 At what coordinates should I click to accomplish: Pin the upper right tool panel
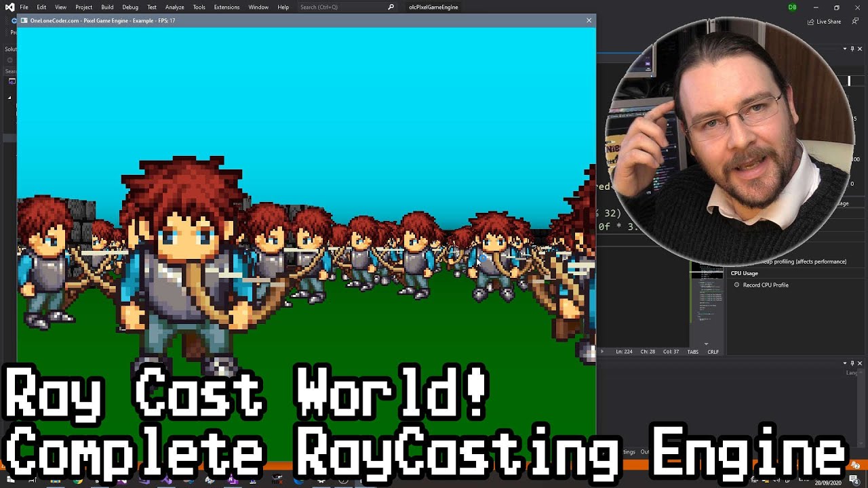tap(852, 49)
